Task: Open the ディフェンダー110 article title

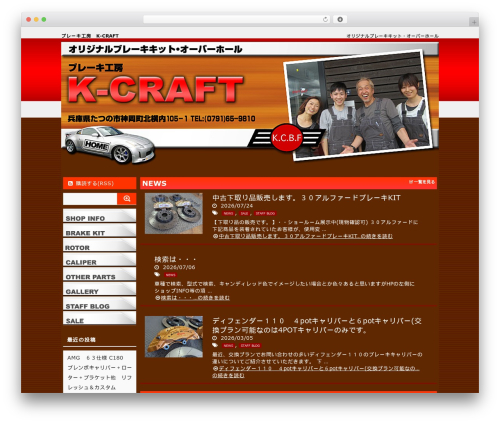Action: point(317,325)
